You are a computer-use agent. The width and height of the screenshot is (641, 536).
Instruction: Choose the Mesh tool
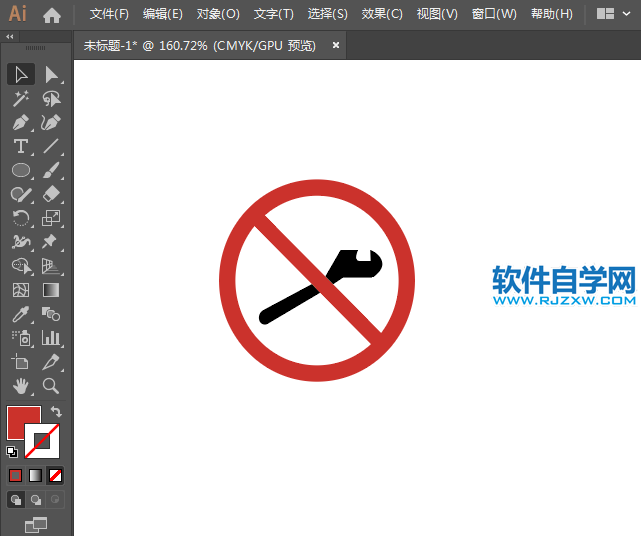tap(21, 290)
